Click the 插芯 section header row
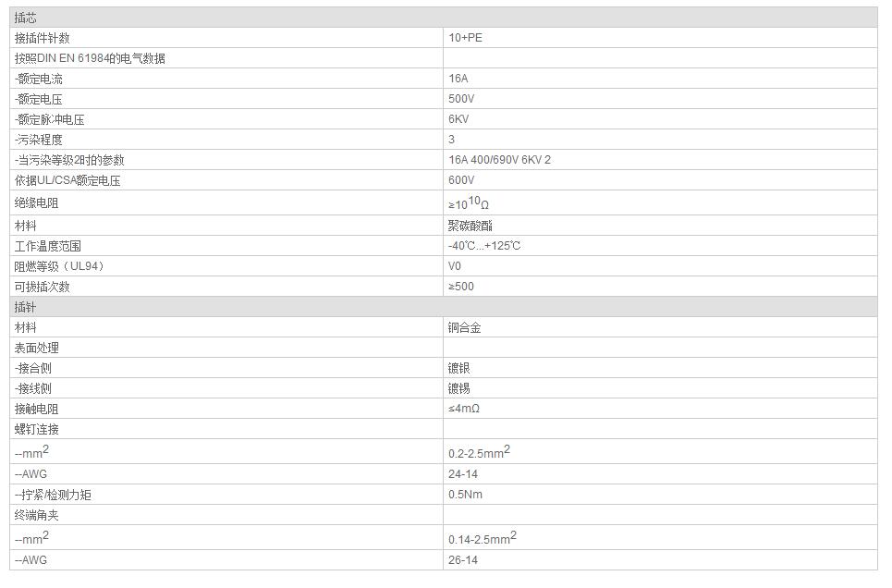Image resolution: width=892 pixels, height=588 pixels. [x=444, y=18]
